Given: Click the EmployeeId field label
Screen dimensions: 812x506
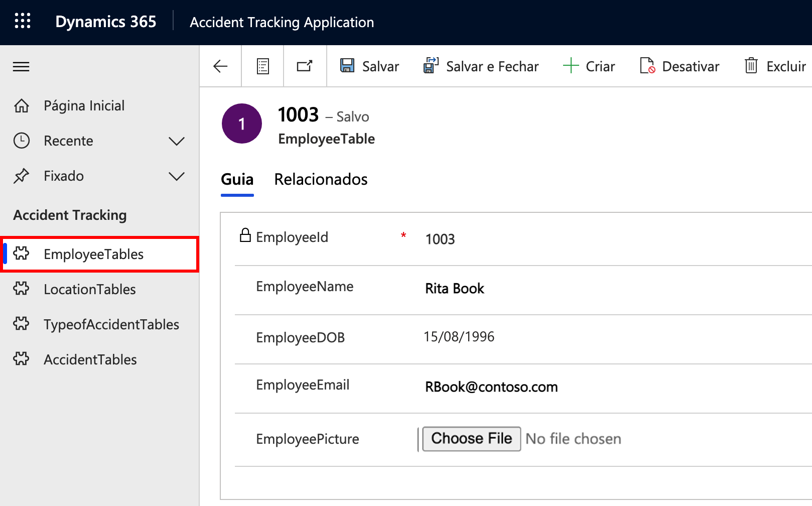Looking at the screenshot, I should (x=292, y=237).
